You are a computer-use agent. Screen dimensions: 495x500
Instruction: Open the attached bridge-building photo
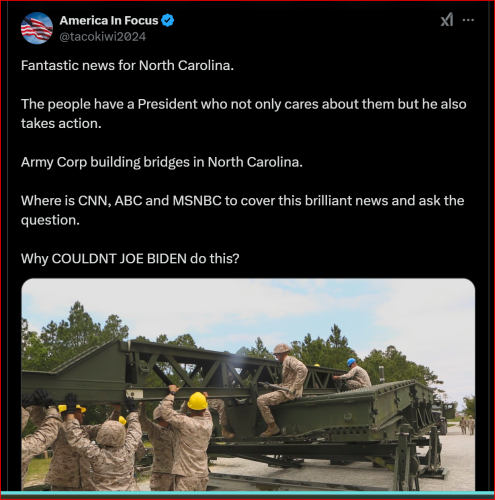[248, 384]
